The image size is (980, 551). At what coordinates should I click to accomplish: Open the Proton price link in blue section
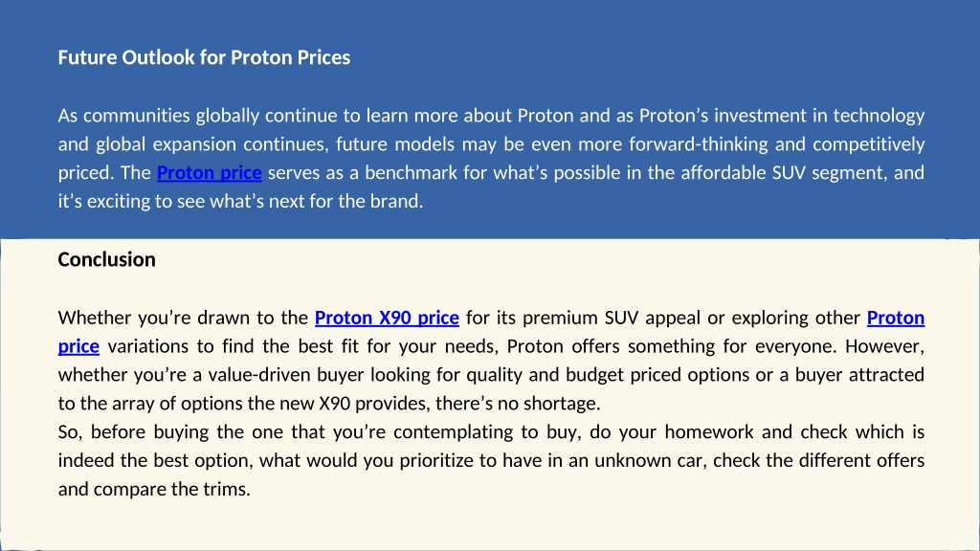(x=209, y=172)
